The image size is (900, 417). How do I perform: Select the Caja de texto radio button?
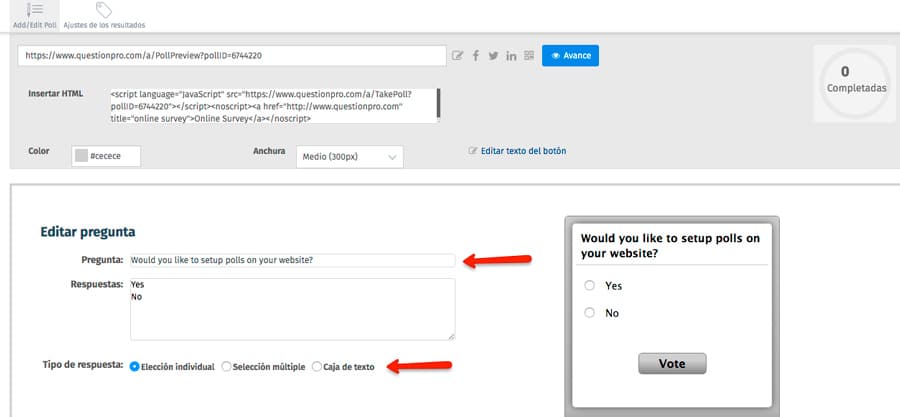[317, 367]
